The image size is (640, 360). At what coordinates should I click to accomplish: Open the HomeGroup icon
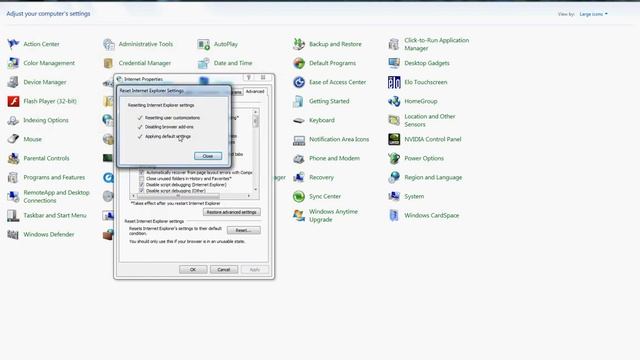click(x=394, y=101)
